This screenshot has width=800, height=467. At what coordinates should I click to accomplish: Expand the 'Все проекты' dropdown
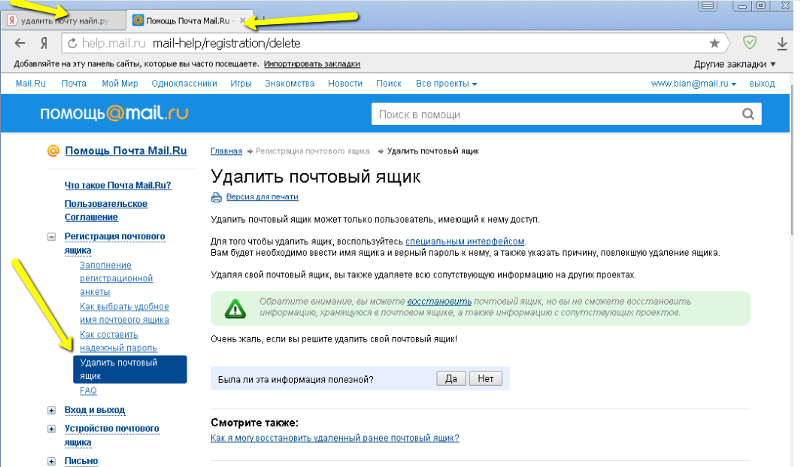446,84
